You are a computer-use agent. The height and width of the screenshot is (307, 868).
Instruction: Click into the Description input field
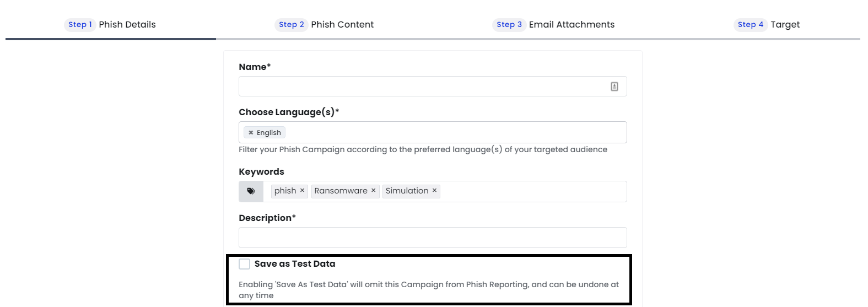pyautogui.click(x=433, y=238)
